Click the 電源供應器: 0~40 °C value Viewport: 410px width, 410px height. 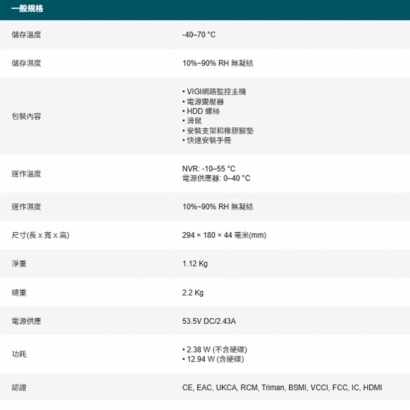(216, 179)
